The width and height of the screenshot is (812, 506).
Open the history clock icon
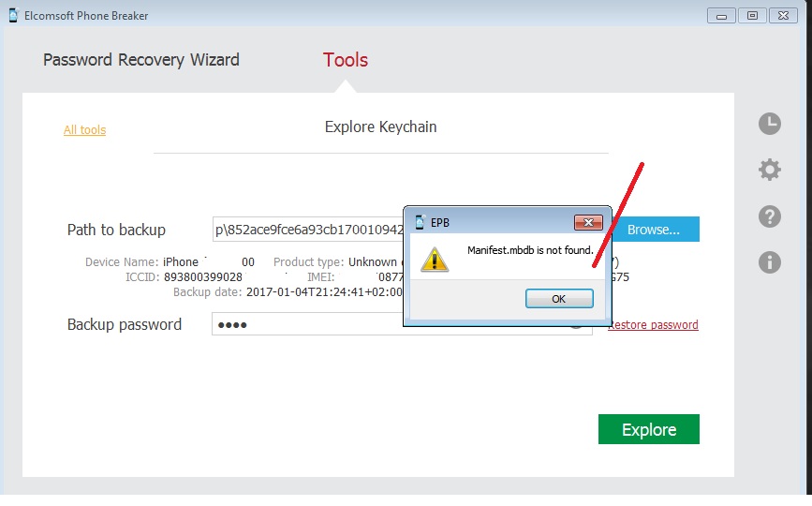point(770,124)
